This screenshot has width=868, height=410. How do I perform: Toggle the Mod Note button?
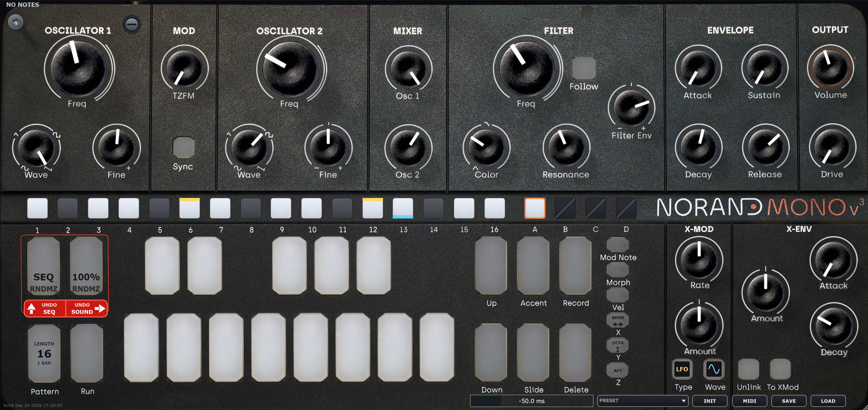[618, 245]
